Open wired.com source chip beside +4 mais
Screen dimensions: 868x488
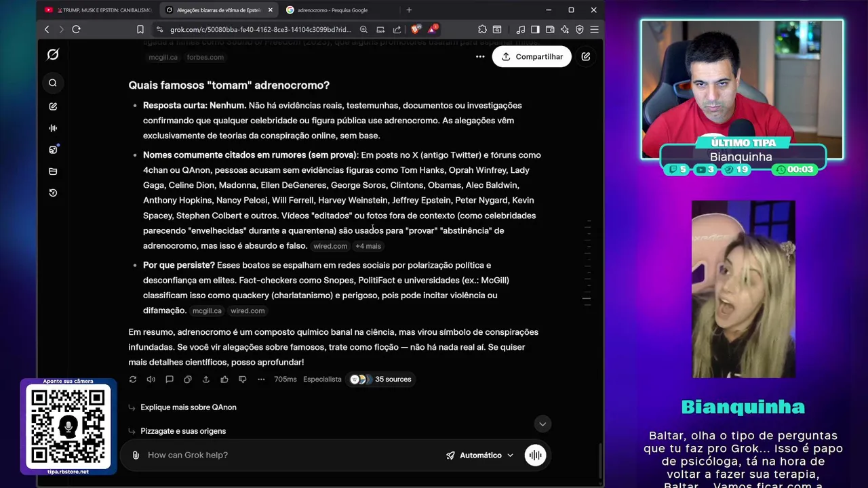[330, 246]
